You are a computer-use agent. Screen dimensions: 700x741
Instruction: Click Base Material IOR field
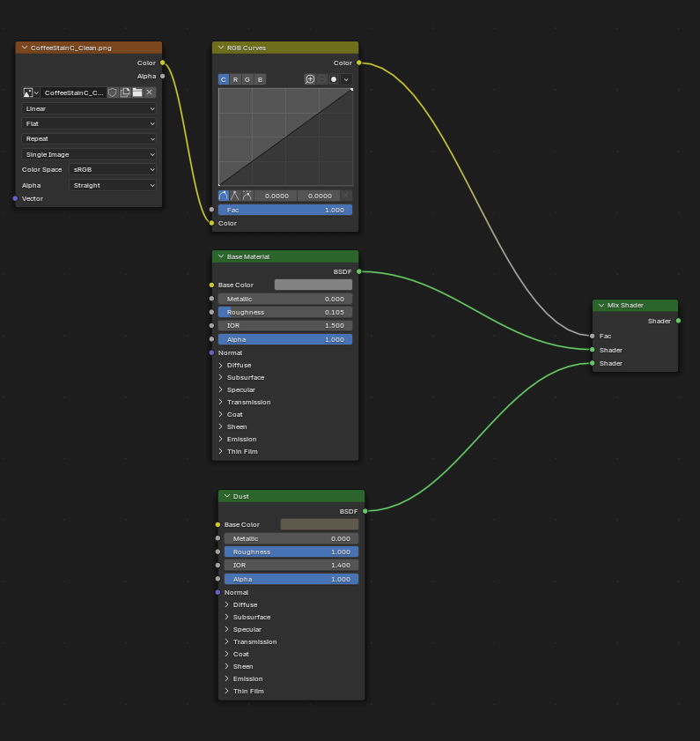(285, 326)
